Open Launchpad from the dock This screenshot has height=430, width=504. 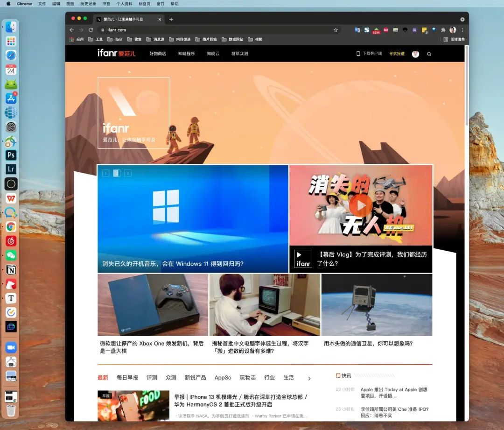point(11,41)
